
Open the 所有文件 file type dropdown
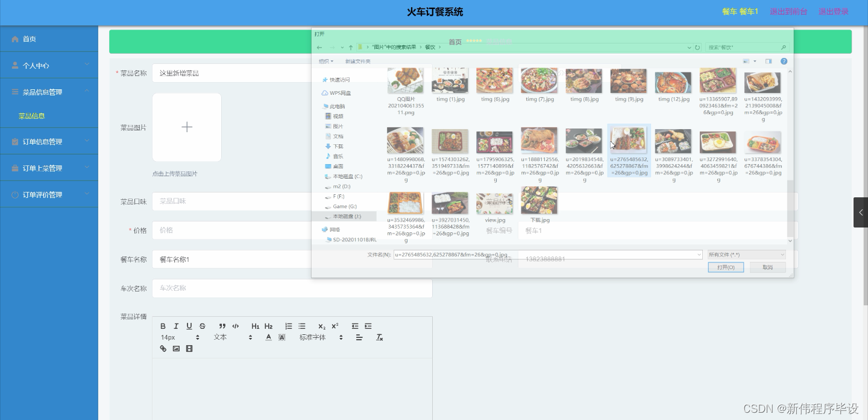pyautogui.click(x=747, y=255)
